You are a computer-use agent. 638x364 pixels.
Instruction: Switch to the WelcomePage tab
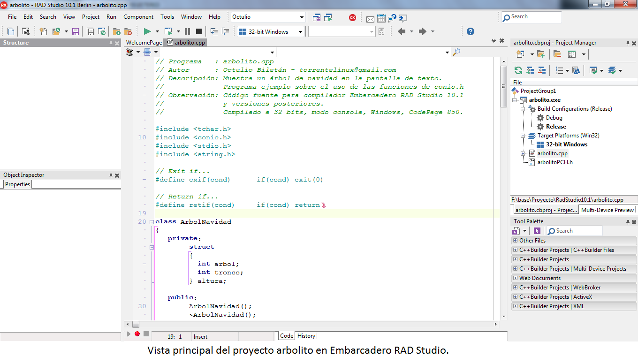[144, 43]
